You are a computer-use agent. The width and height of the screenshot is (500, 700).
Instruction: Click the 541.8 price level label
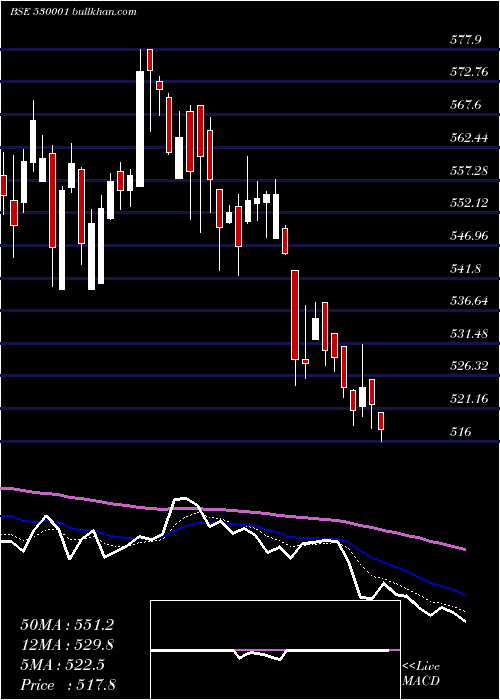[x=466, y=269]
